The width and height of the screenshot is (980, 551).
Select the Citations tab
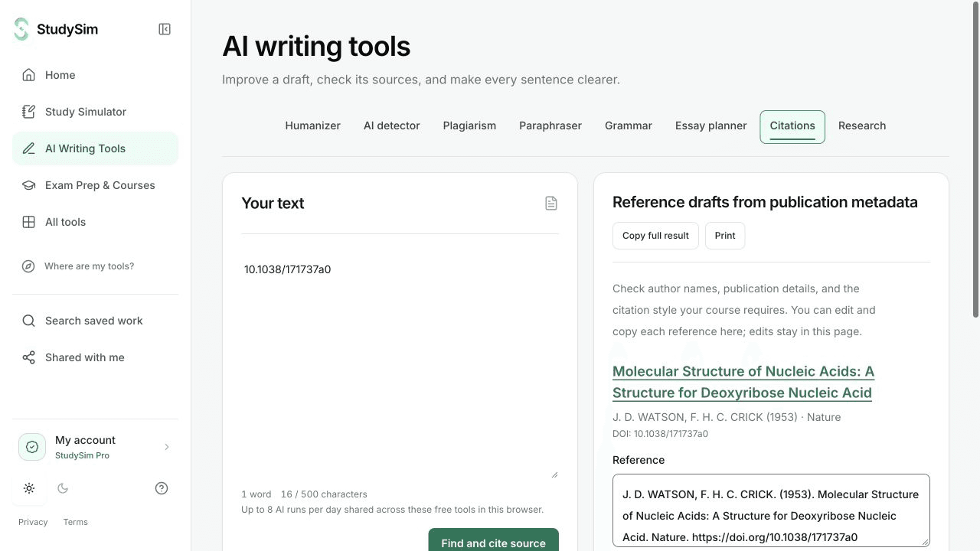[792, 126]
